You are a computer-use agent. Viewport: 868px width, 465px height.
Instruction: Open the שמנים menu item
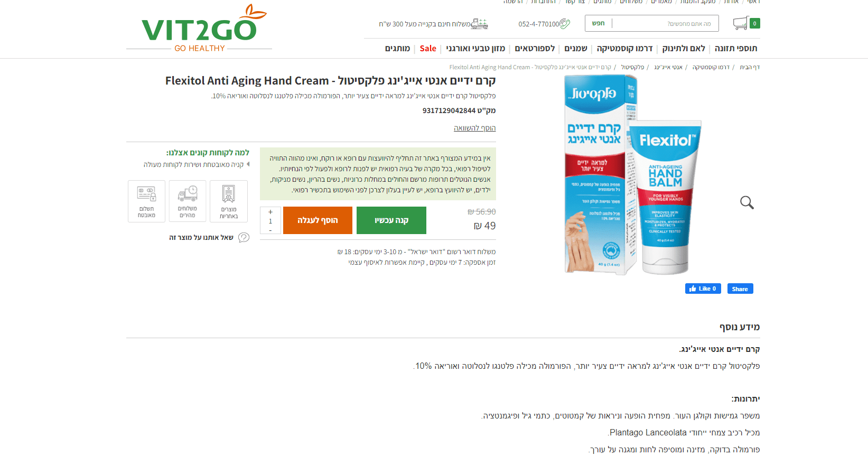(576, 49)
